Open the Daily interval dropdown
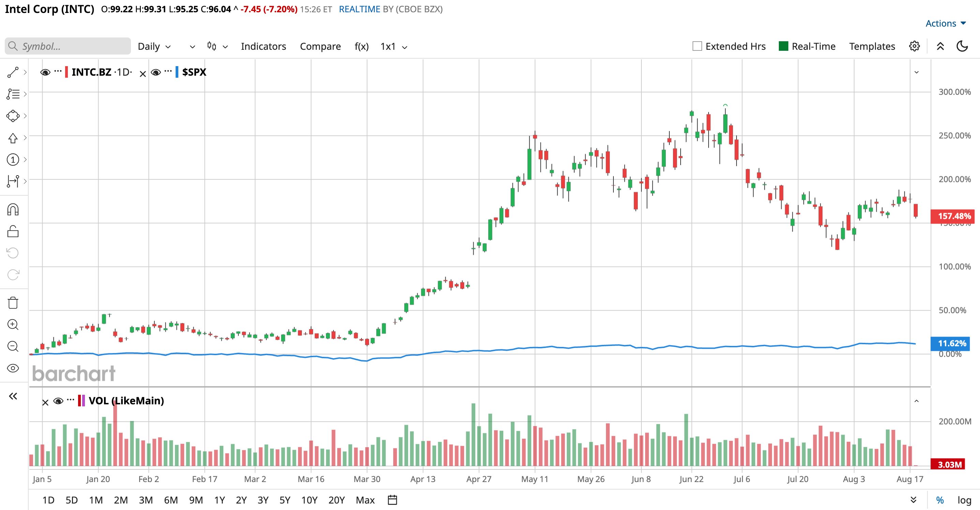 [x=154, y=46]
